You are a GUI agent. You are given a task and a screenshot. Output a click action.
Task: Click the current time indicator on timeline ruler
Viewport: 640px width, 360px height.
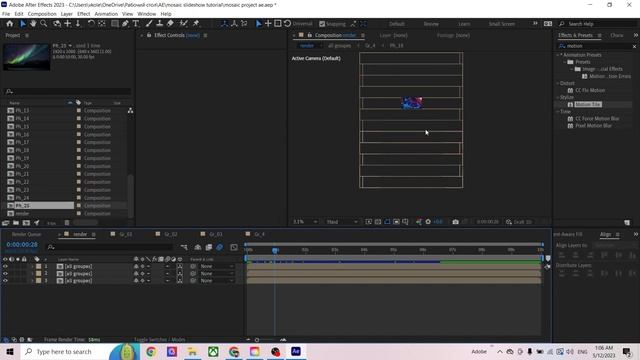point(275,250)
